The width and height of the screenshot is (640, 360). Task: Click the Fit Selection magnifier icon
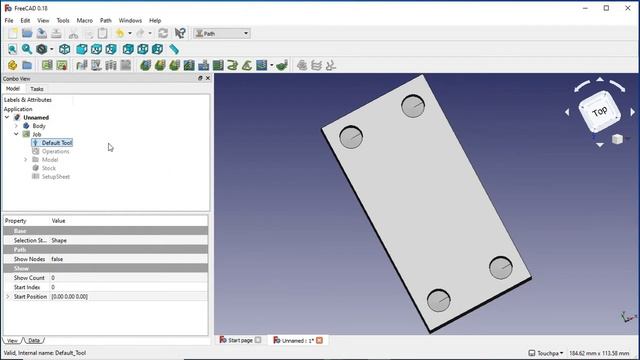pos(27,49)
